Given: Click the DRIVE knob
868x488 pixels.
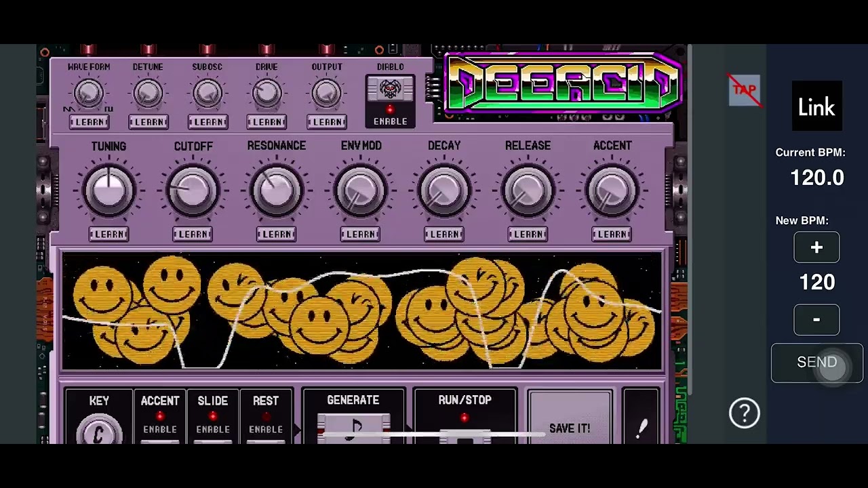Looking at the screenshot, I should point(267,94).
